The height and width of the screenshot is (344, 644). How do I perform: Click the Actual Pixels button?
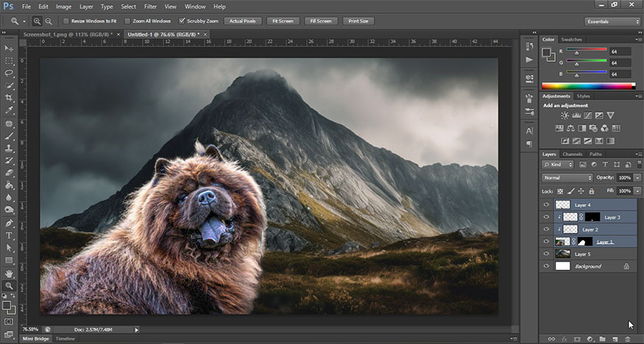point(242,21)
